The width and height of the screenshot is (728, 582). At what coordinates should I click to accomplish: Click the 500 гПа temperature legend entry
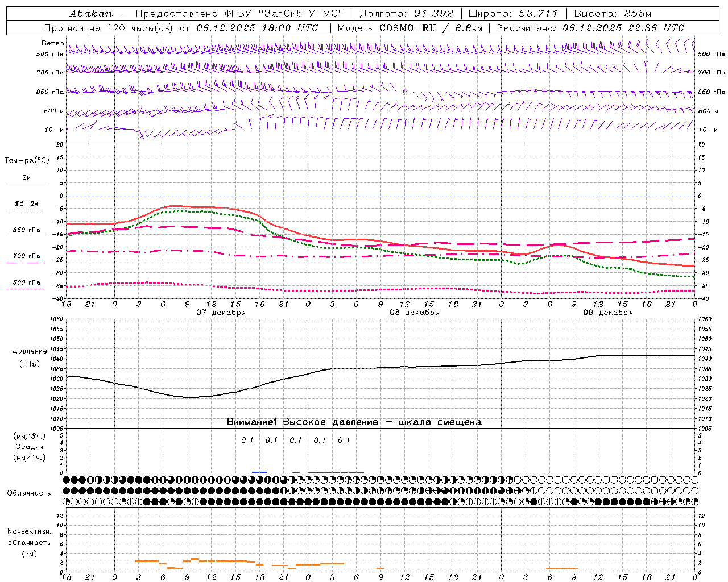(x=27, y=282)
